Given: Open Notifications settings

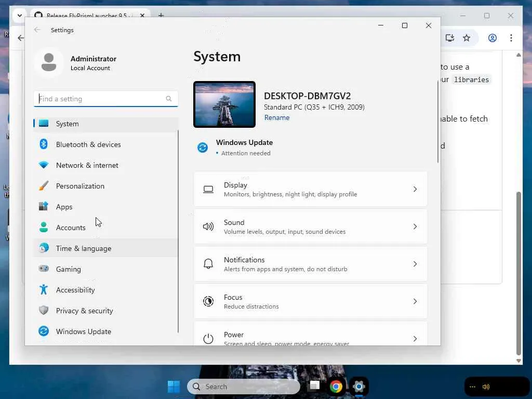Looking at the screenshot, I should click(x=311, y=264).
